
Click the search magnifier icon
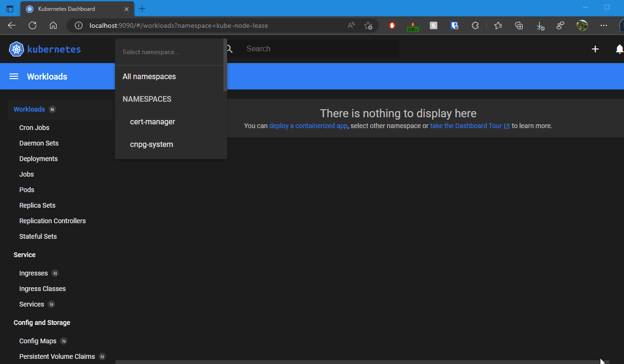pyautogui.click(x=229, y=49)
